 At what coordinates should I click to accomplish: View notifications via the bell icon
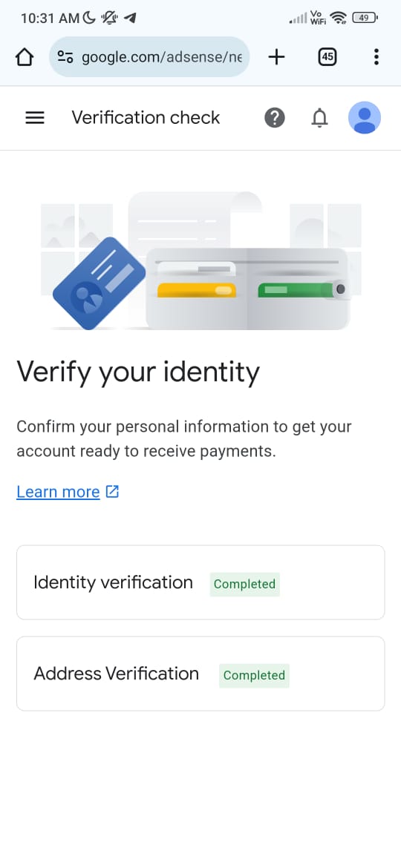pos(319,117)
